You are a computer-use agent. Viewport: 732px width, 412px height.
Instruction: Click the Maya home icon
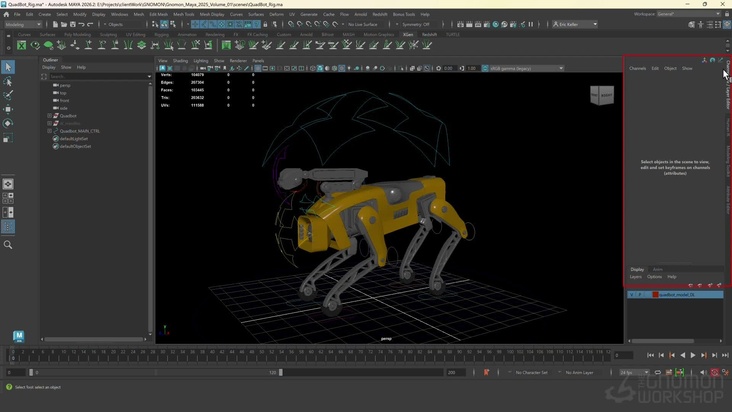(19, 336)
